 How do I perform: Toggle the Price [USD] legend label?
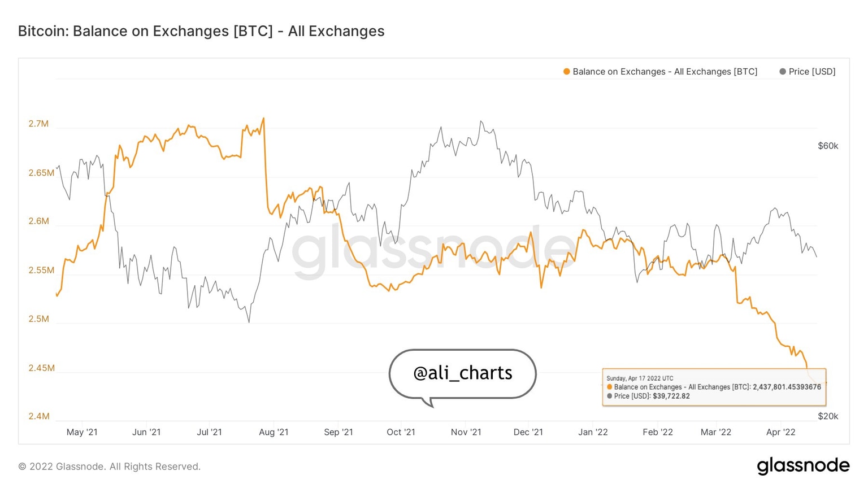[x=811, y=72]
